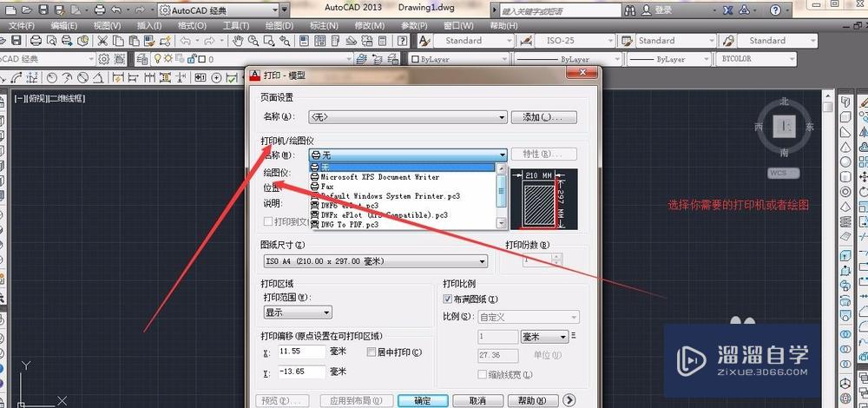This screenshot has height=408, width=868.
Task: Click the Autodesk Exchange X icon
Action: pos(728,10)
